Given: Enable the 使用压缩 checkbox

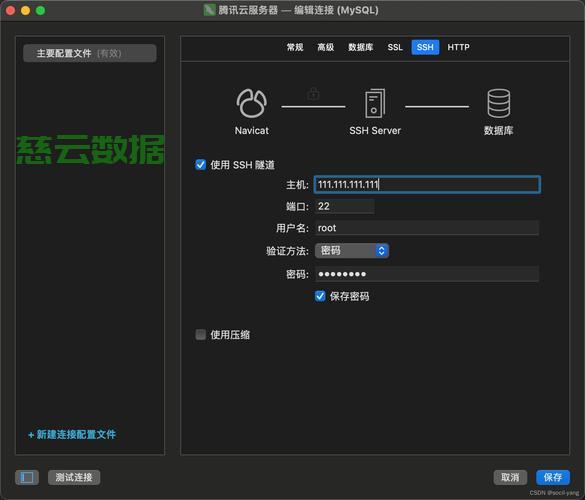Looking at the screenshot, I should (x=200, y=334).
